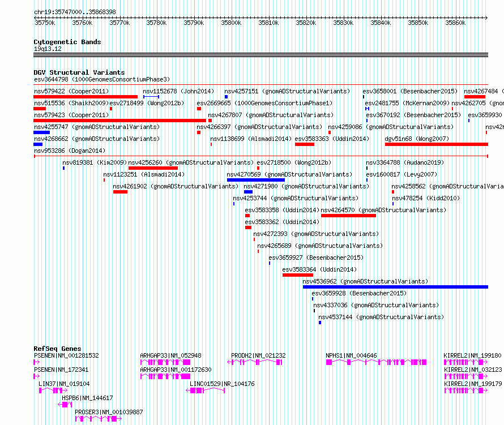Image resolution: width=504 pixels, height=425 pixels.
Task: Click ARHGAP33|NM_001172630 gene label
Action: (x=176, y=370)
